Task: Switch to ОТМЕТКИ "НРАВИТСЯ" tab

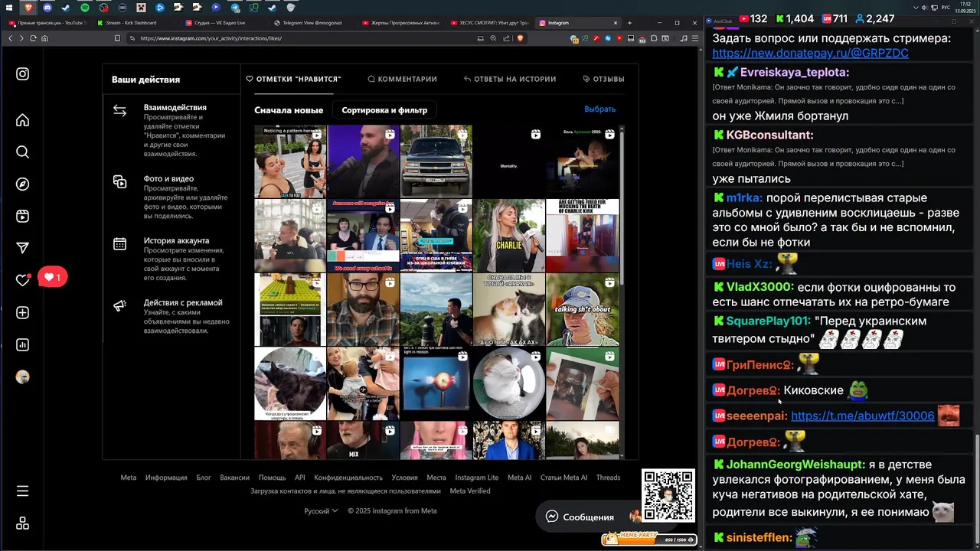Action: pyautogui.click(x=293, y=79)
